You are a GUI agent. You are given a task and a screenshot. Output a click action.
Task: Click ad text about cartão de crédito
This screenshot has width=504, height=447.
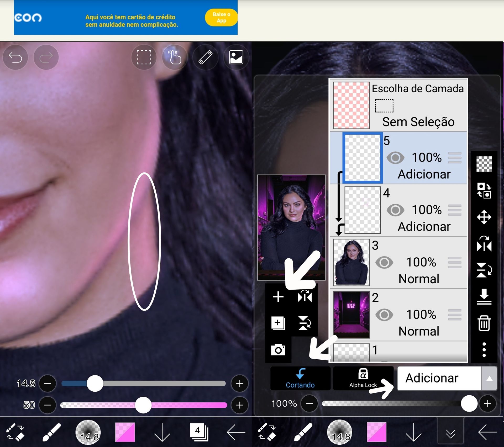(132, 21)
